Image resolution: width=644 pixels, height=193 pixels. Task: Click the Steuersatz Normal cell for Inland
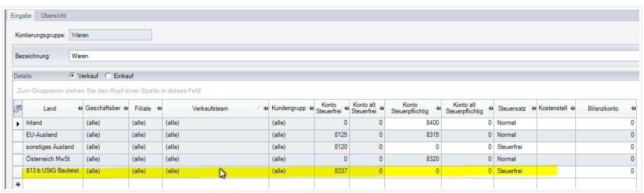[x=515, y=124]
